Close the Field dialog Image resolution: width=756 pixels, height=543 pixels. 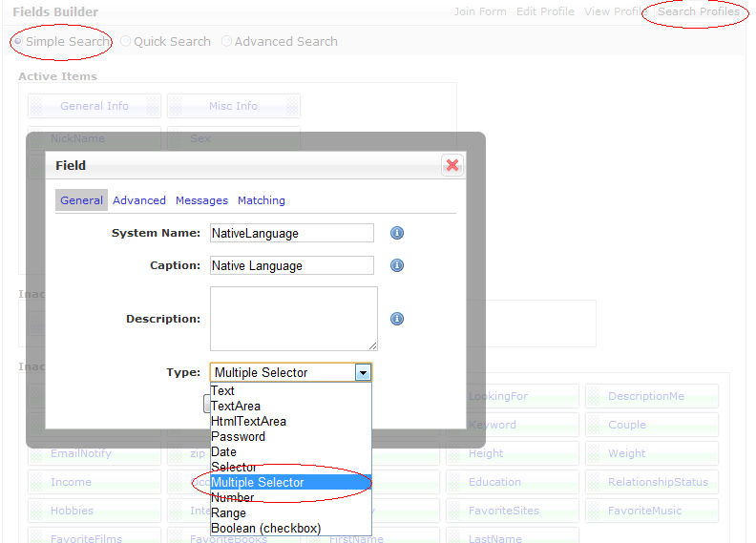(x=452, y=165)
